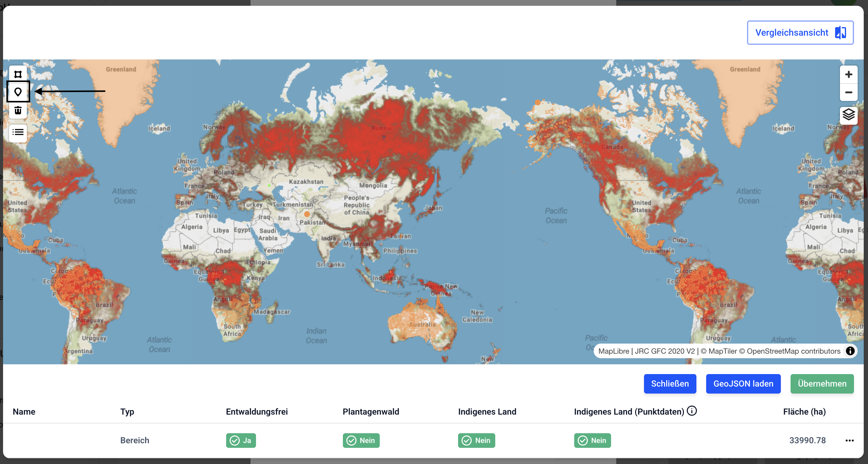Select the polygon draw tool
The image size is (868, 464).
(x=18, y=74)
